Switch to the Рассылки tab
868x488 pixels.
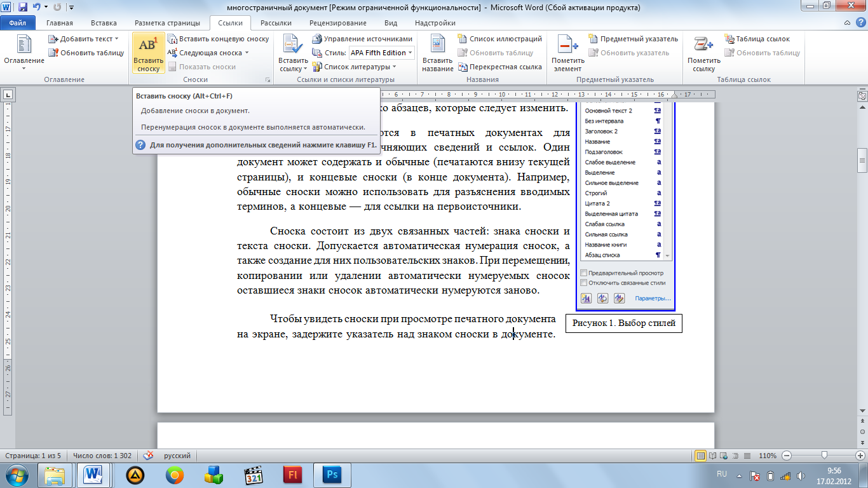click(x=276, y=23)
